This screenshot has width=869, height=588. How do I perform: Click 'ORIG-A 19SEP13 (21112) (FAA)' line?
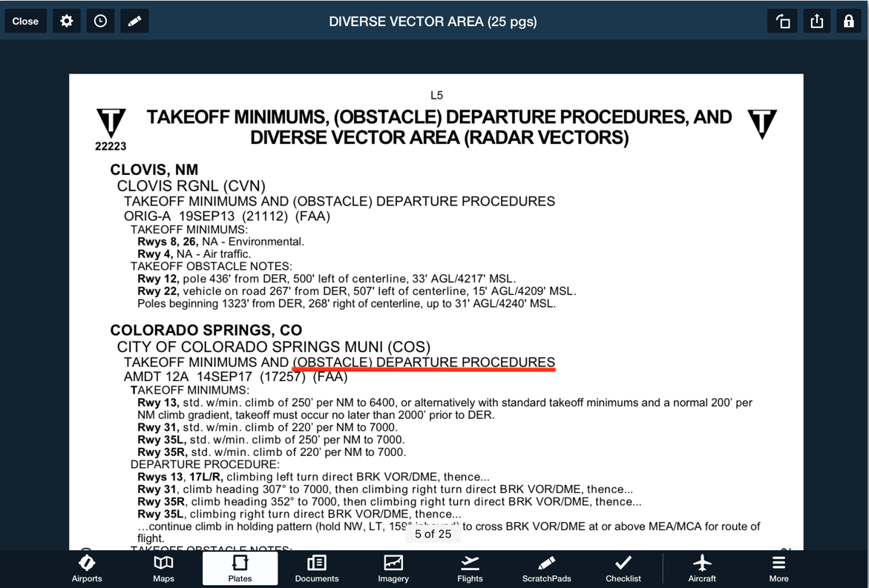click(226, 217)
